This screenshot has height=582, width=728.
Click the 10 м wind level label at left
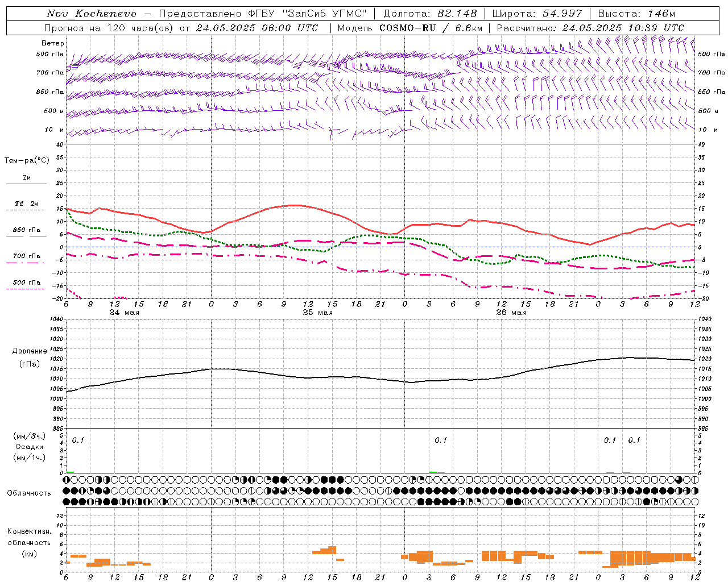(54, 130)
